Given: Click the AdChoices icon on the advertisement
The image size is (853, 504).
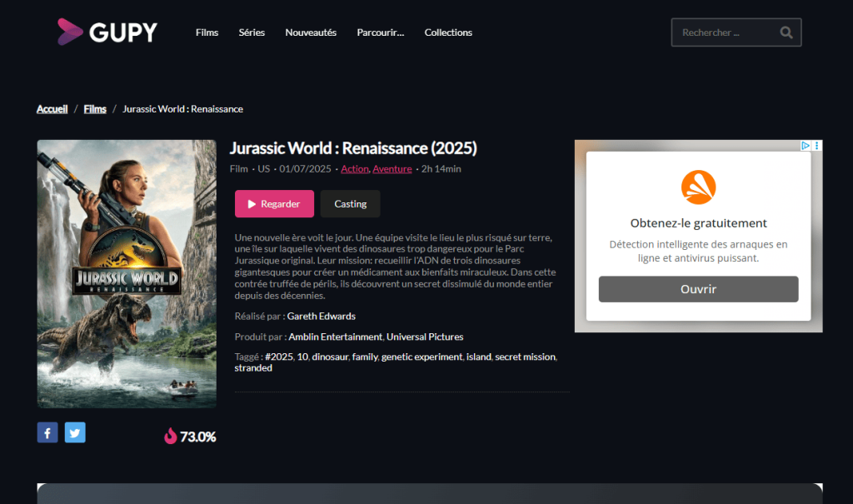Looking at the screenshot, I should pos(804,146).
